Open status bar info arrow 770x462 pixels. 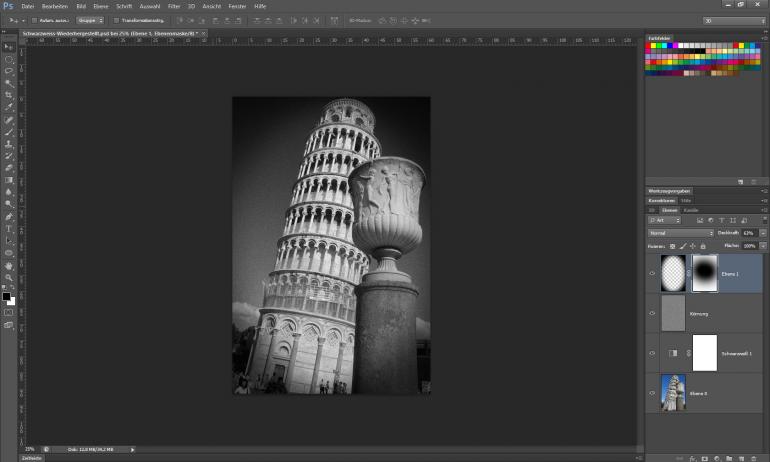[x=132, y=450]
